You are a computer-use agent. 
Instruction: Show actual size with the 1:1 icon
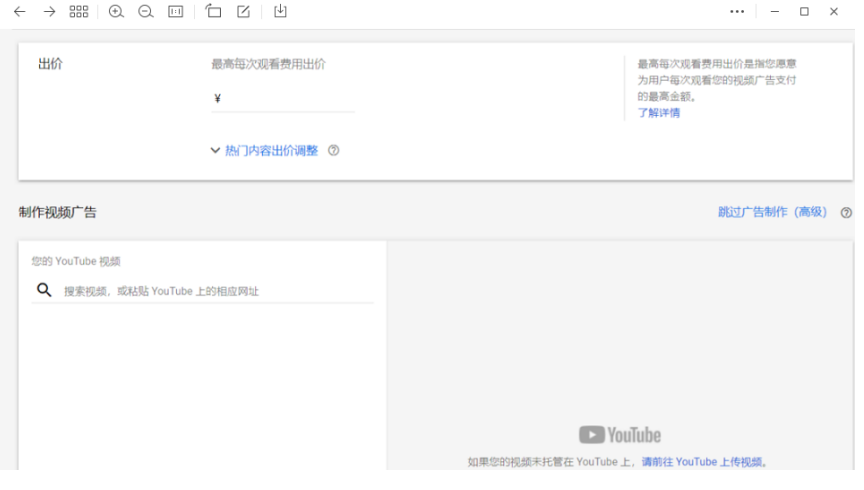[x=176, y=12]
